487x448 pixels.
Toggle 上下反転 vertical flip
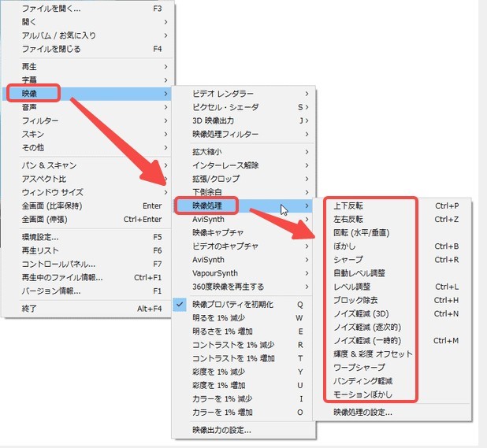pos(392,205)
